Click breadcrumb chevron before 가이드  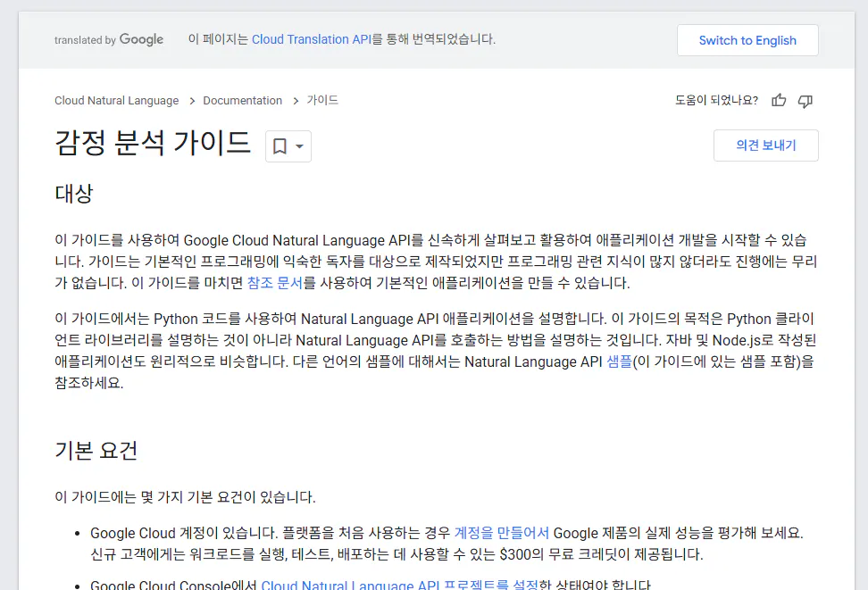296,101
